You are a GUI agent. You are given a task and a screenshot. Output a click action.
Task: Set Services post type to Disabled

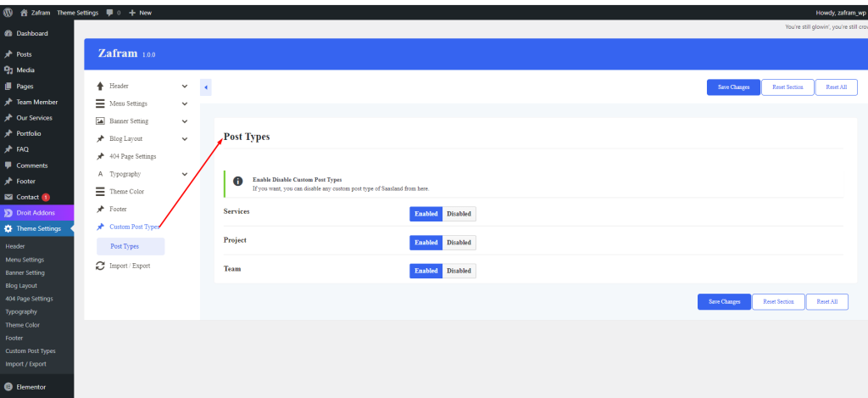(x=459, y=214)
